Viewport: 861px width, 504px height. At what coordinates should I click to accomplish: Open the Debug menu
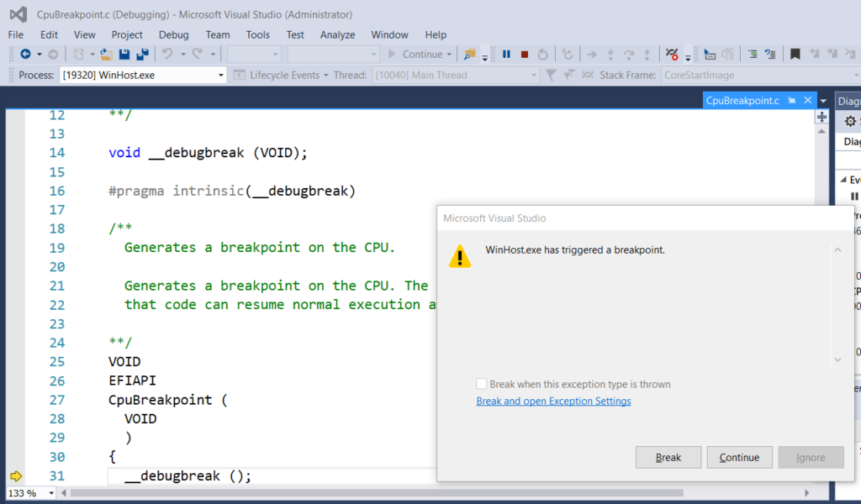pyautogui.click(x=173, y=34)
